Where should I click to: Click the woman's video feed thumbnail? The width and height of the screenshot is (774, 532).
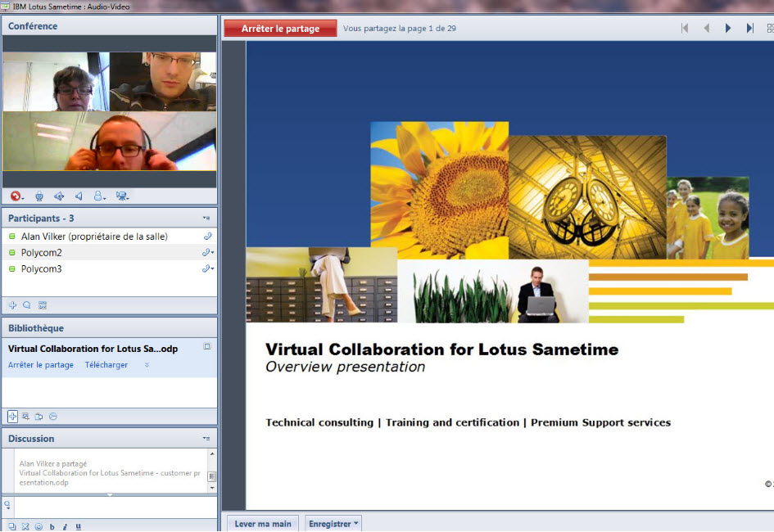click(x=56, y=81)
